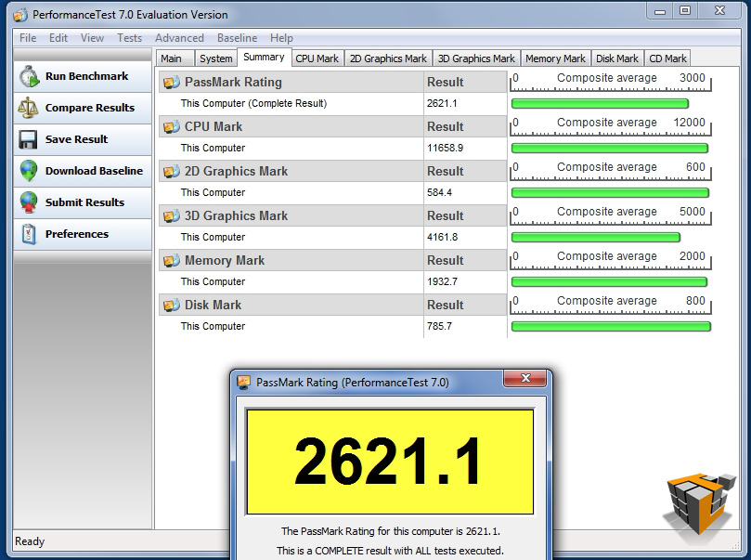The width and height of the screenshot is (751, 560).
Task: Click the Run Benchmark button label
Action: click(x=86, y=76)
